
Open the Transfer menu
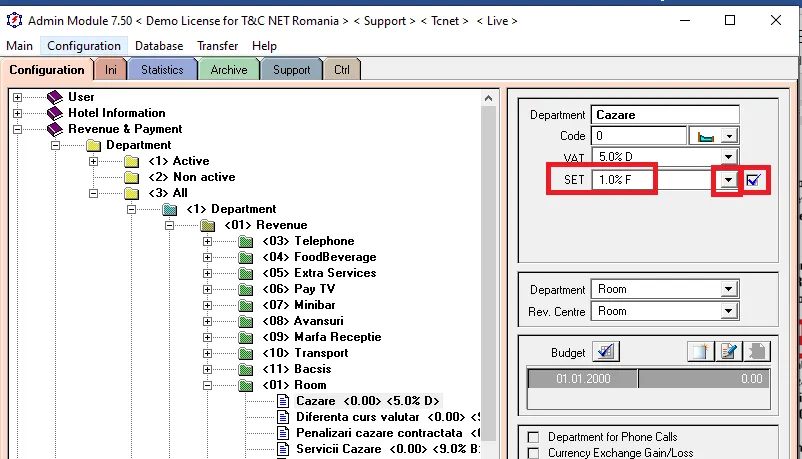point(217,46)
